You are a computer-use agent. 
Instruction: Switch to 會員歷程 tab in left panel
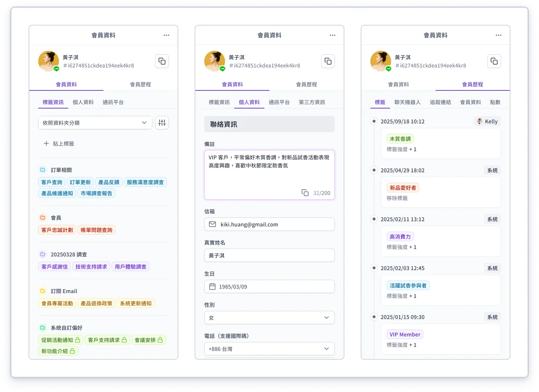pos(141,84)
